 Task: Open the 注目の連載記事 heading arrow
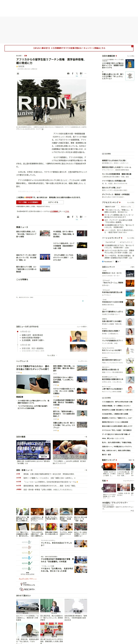point(116,56)
